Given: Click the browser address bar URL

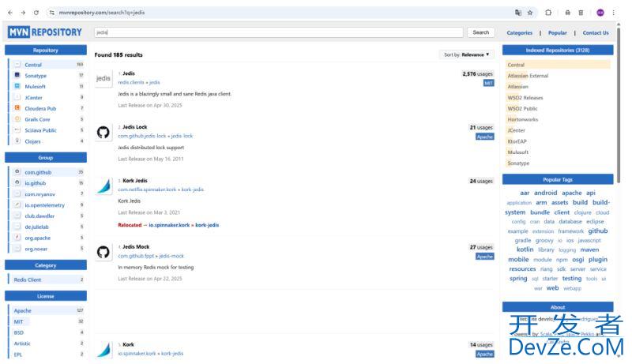Looking at the screenshot, I should [102, 13].
